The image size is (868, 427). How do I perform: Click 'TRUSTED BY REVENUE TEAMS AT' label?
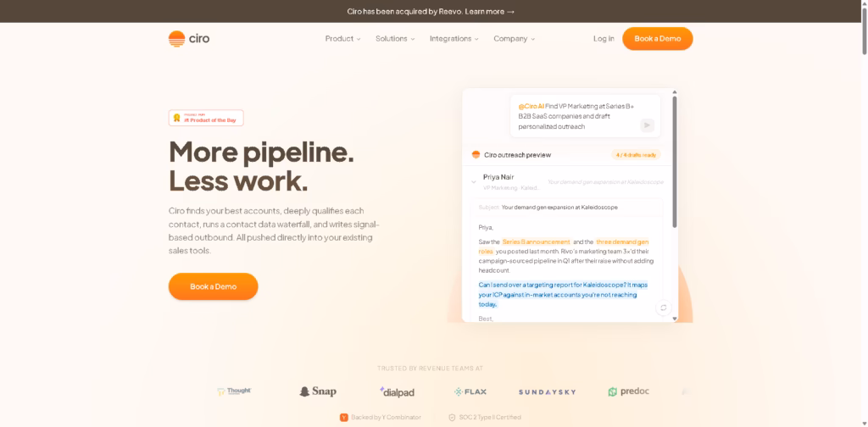pyautogui.click(x=430, y=369)
